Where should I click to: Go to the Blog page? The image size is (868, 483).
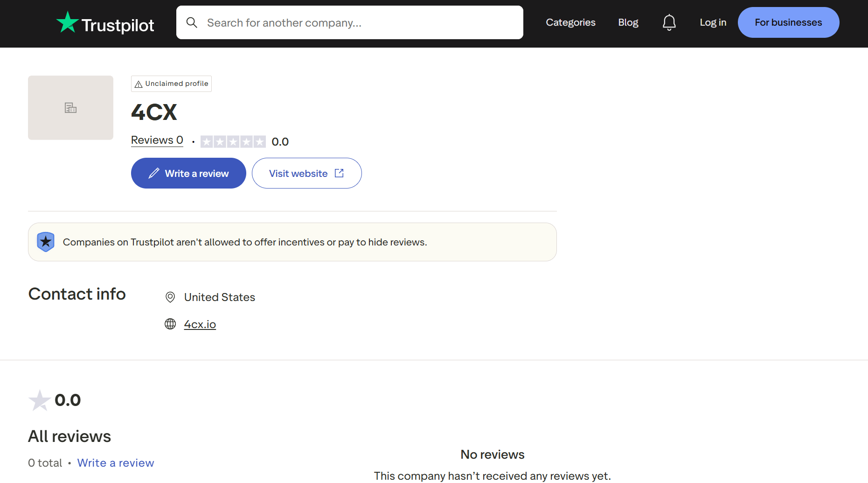click(628, 22)
